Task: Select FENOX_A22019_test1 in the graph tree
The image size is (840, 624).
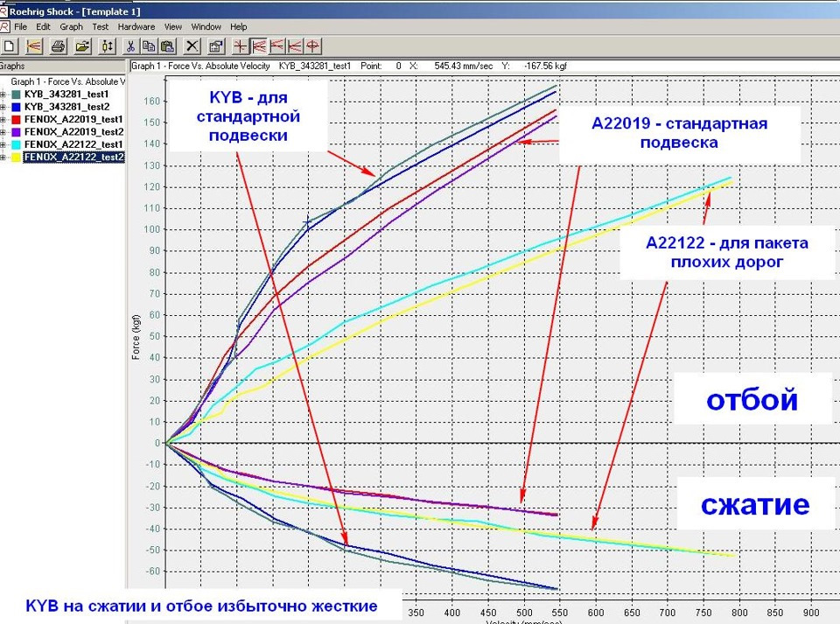Action: coord(73,119)
